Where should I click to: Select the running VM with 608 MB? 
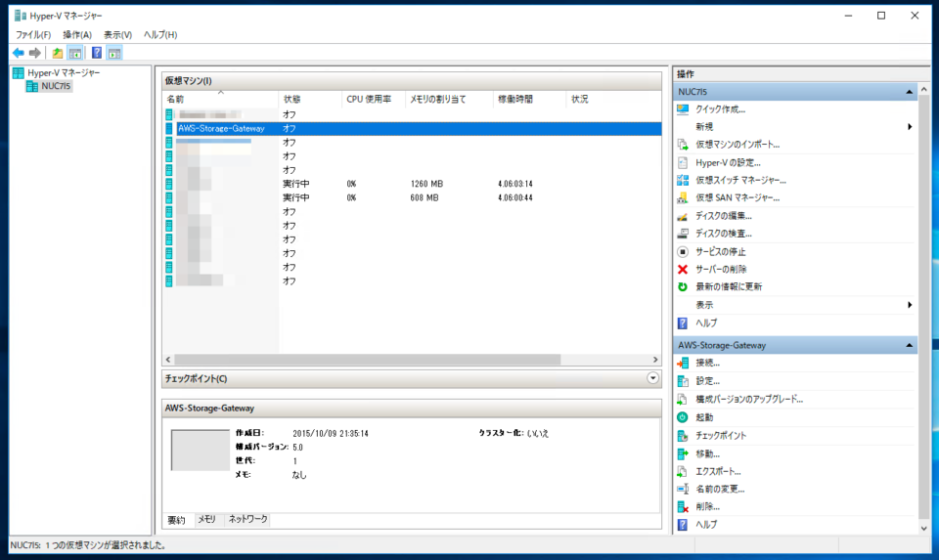(x=413, y=198)
